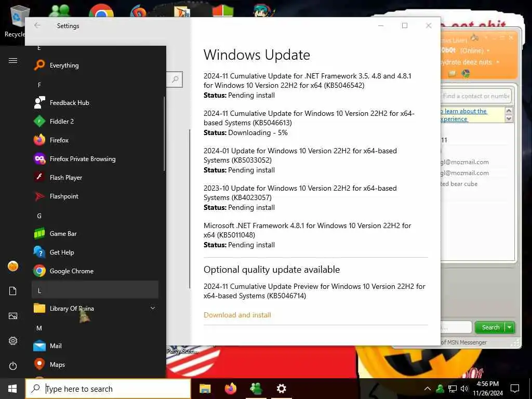This screenshot has height=399, width=532.
Task: Open Pictures from Start sidebar
Action: [13, 316]
